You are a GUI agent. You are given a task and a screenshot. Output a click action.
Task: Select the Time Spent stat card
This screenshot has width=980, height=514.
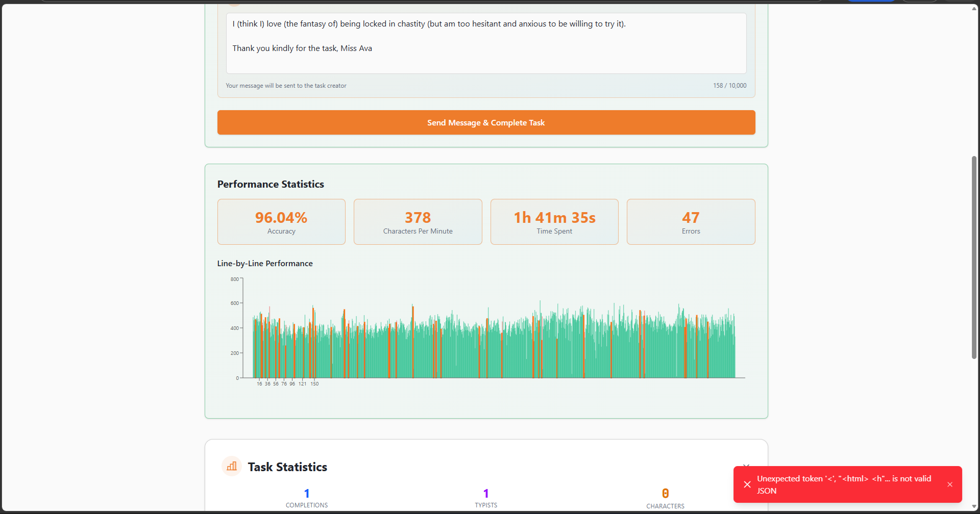[554, 222]
